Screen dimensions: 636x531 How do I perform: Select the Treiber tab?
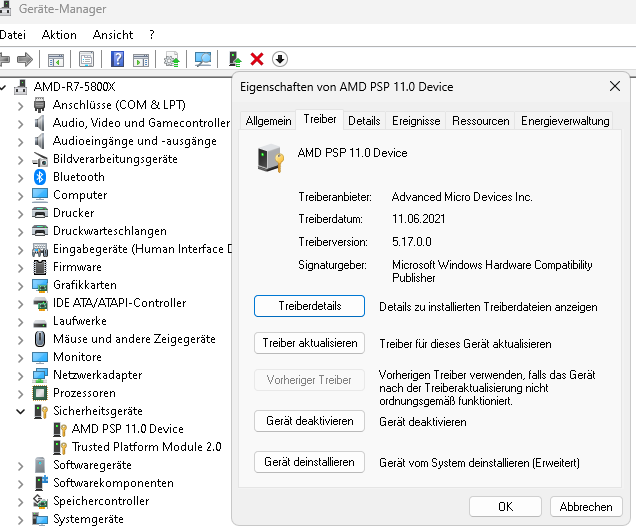tap(320, 119)
